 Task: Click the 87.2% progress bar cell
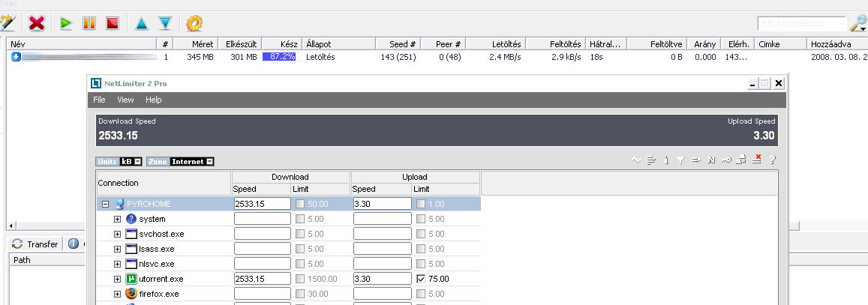[279, 56]
